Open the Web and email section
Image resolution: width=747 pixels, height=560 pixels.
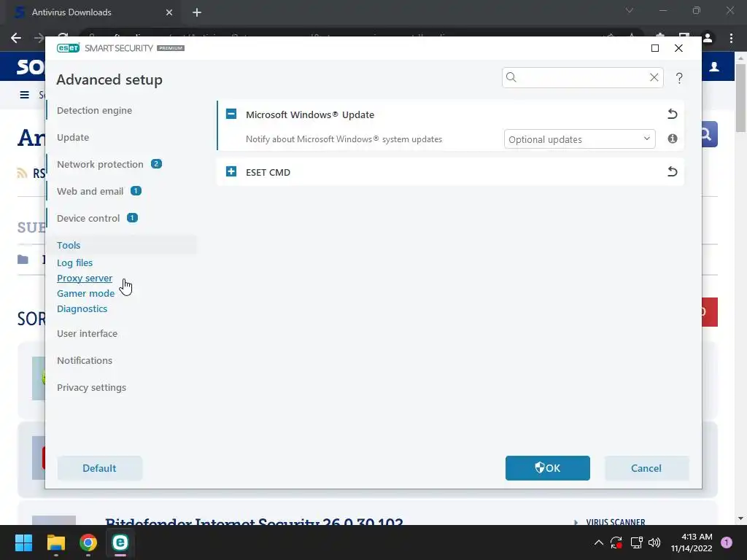pyautogui.click(x=90, y=192)
